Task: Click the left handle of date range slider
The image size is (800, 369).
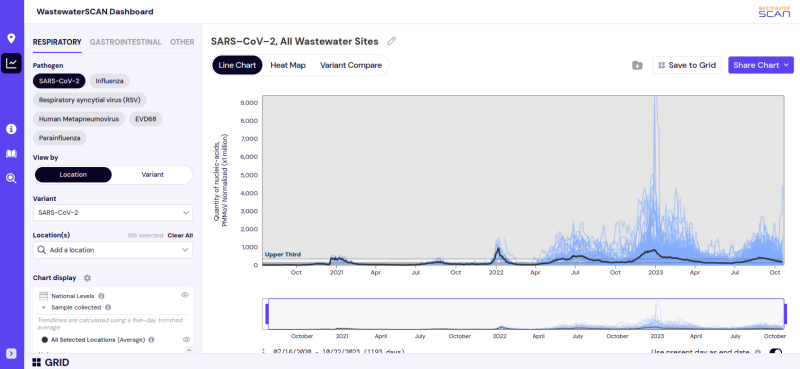Action: 266,314
